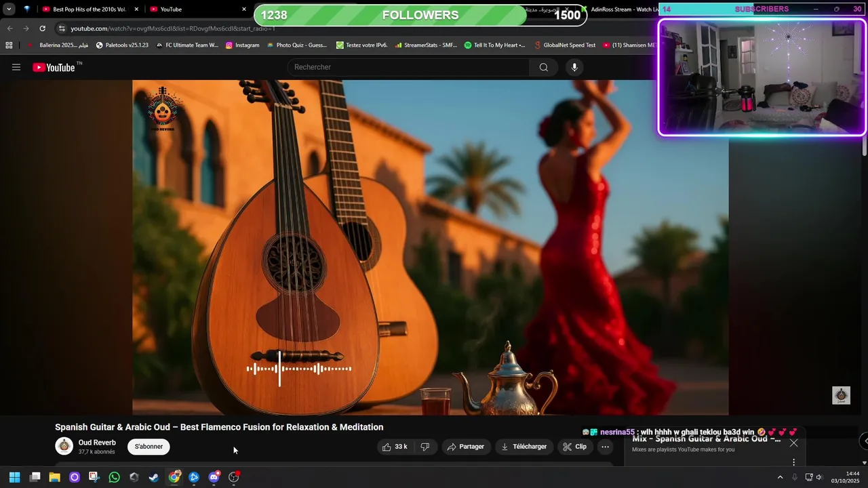Image resolution: width=868 pixels, height=488 pixels.
Task: Click the browser forward arrow
Action: click(26, 28)
